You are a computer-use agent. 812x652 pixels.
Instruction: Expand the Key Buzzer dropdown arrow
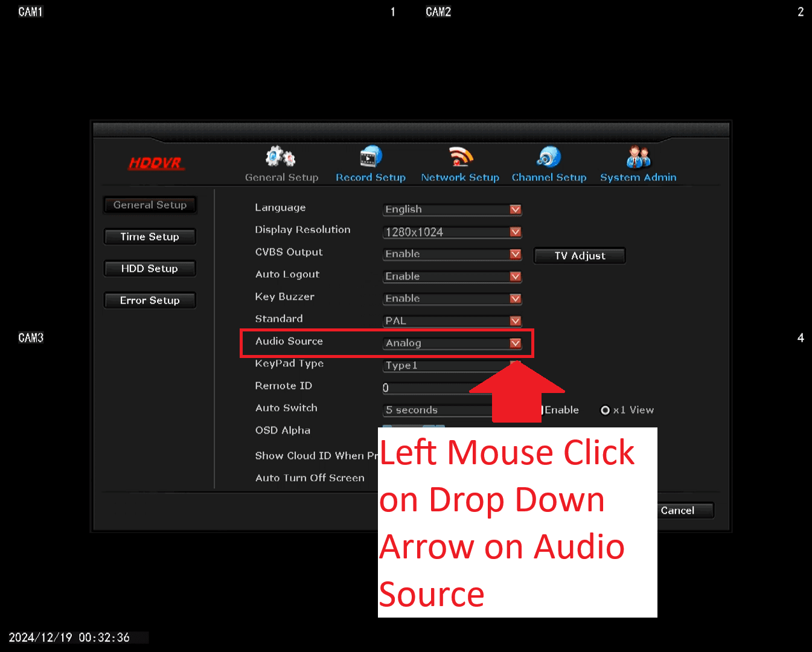(515, 298)
